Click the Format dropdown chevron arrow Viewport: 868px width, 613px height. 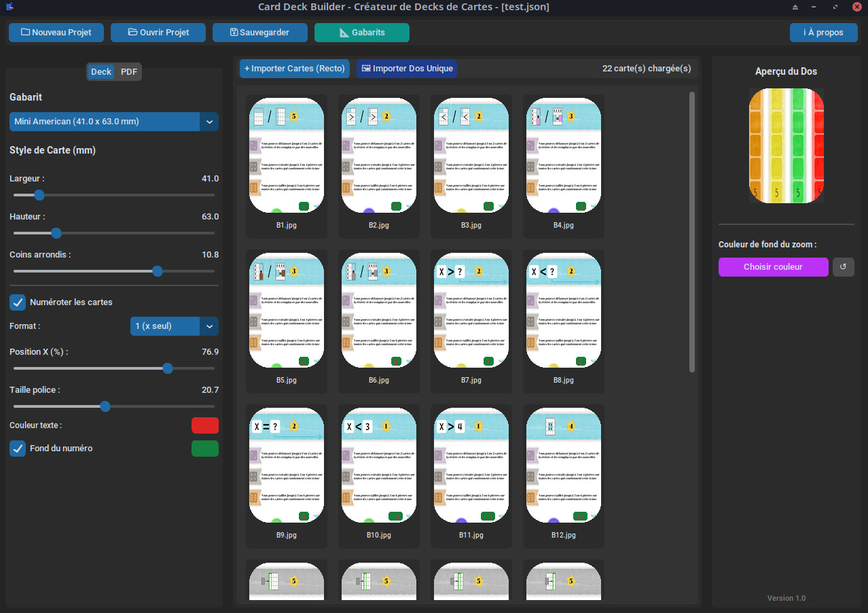[x=209, y=326]
